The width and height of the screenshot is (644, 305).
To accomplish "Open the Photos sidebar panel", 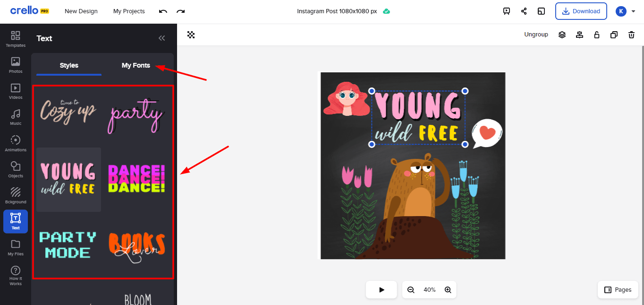I will pyautogui.click(x=16, y=65).
